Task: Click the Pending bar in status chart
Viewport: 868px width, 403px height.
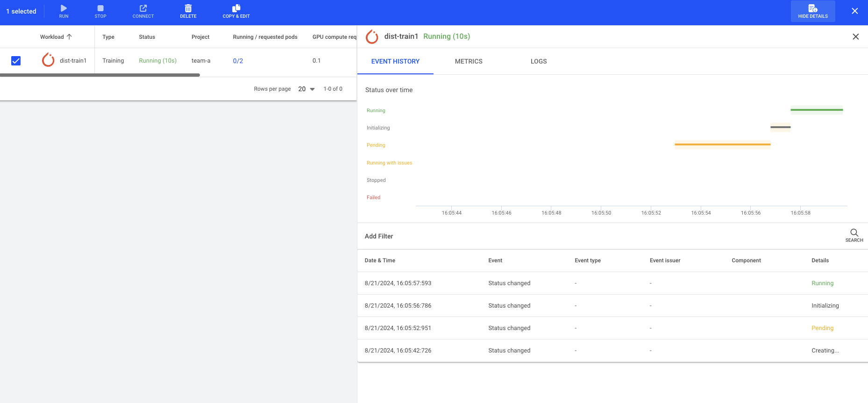Action: coord(722,144)
